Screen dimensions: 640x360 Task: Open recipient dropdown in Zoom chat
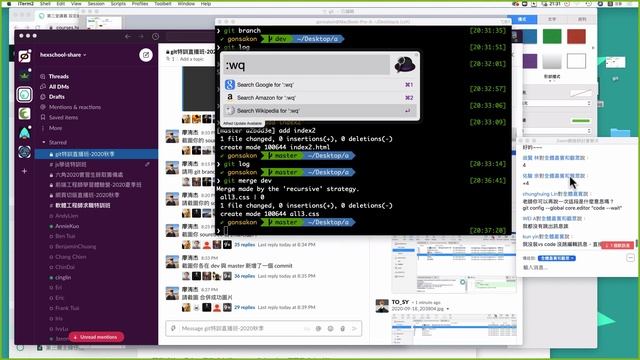click(557, 258)
